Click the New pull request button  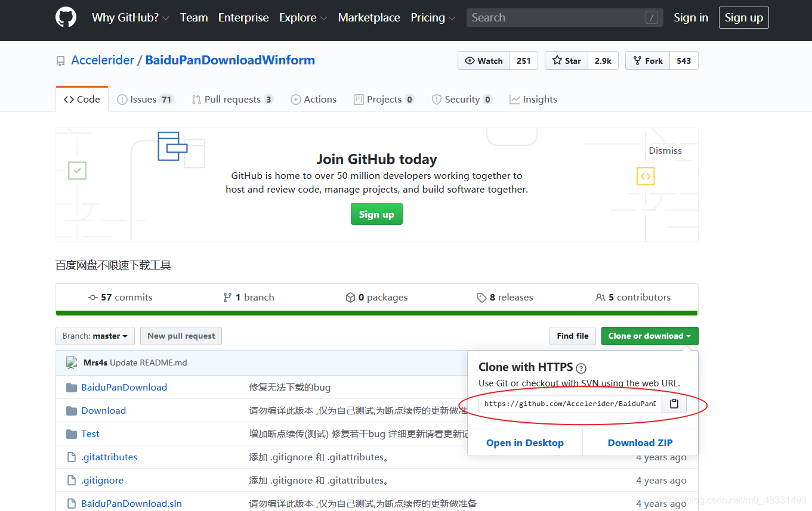point(181,336)
